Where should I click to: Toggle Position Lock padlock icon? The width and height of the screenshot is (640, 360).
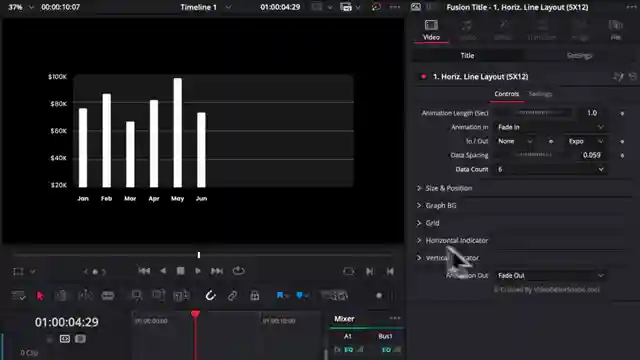coord(255,296)
